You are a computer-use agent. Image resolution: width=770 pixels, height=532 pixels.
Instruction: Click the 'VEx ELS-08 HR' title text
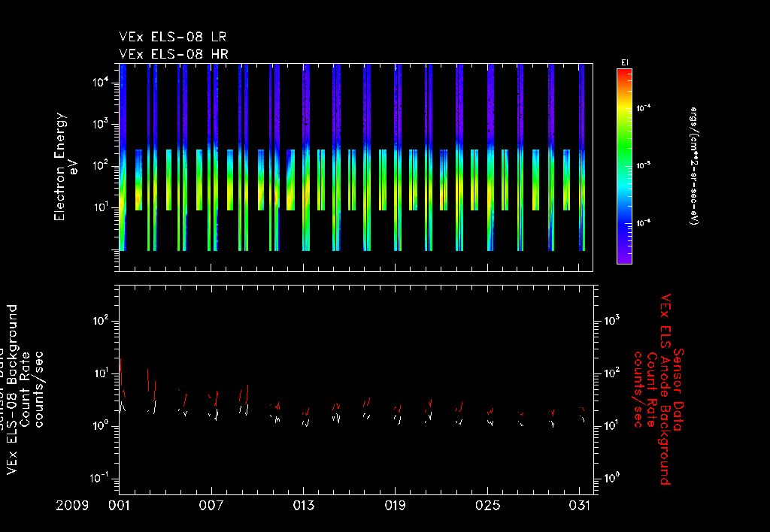(x=174, y=54)
